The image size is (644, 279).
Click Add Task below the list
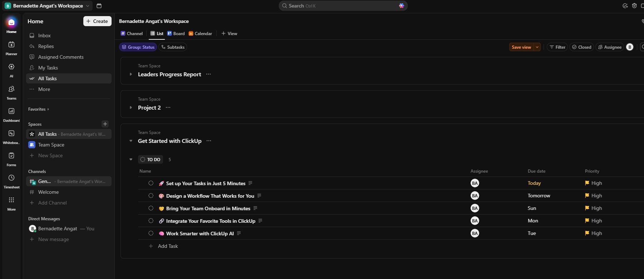(168, 246)
